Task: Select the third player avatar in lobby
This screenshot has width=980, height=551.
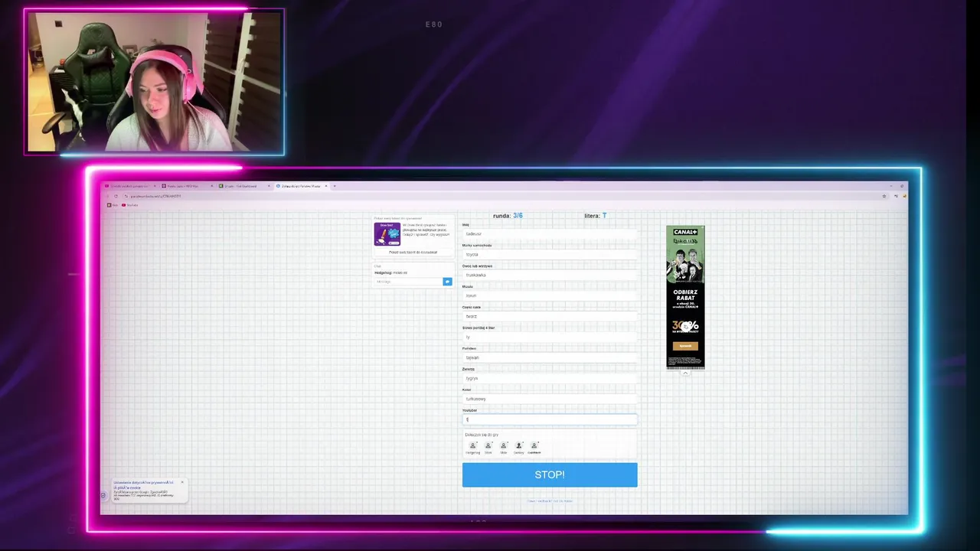Action: click(x=504, y=446)
